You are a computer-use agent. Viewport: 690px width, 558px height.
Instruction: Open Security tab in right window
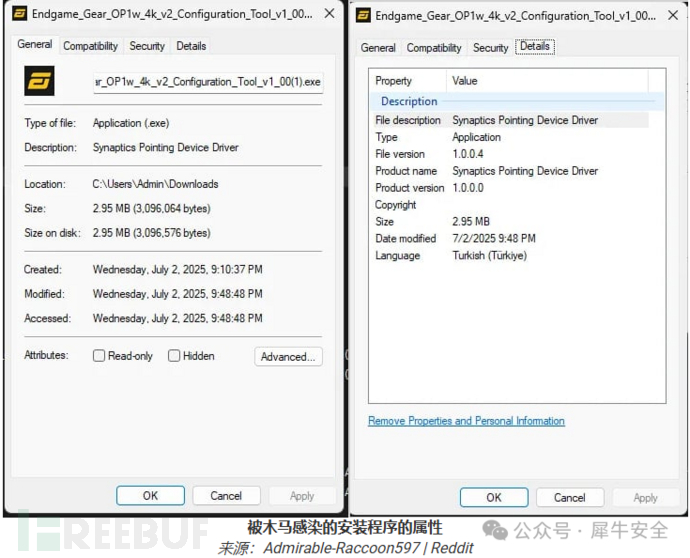click(491, 48)
